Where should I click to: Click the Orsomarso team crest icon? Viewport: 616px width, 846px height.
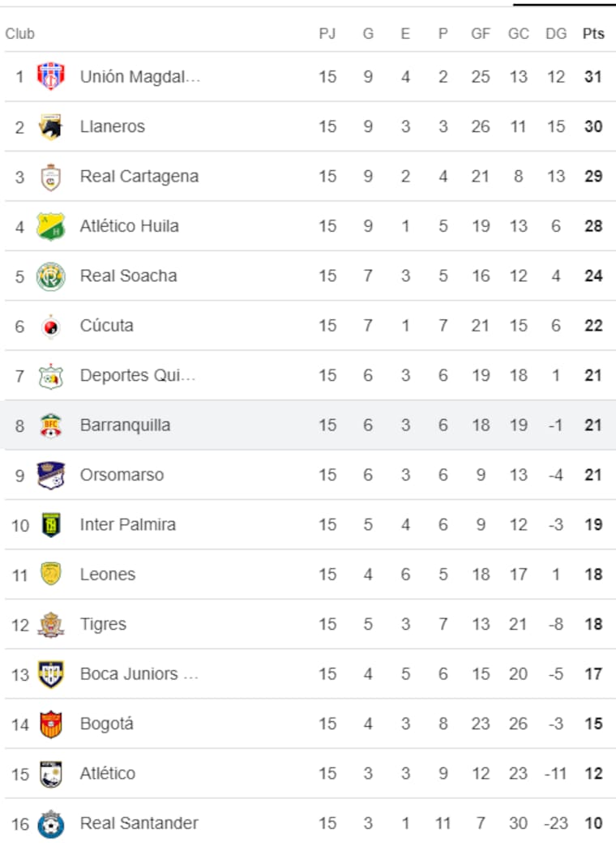tap(51, 475)
